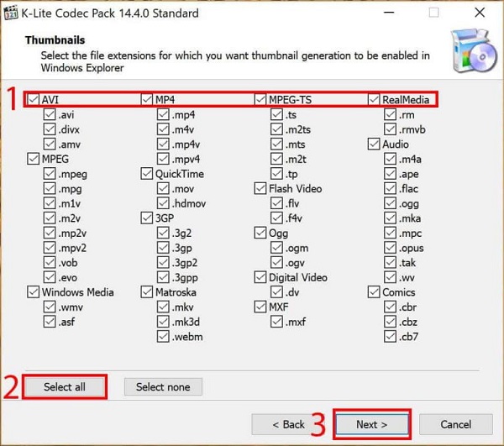Viewport: 504px width, 446px height.
Task: Toggle the .flac checkbox
Action: 390,188
